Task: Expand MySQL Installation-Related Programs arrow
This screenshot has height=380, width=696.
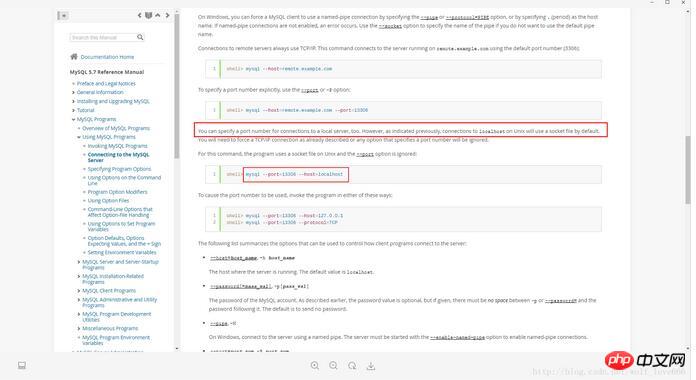Action: pyautogui.click(x=79, y=276)
